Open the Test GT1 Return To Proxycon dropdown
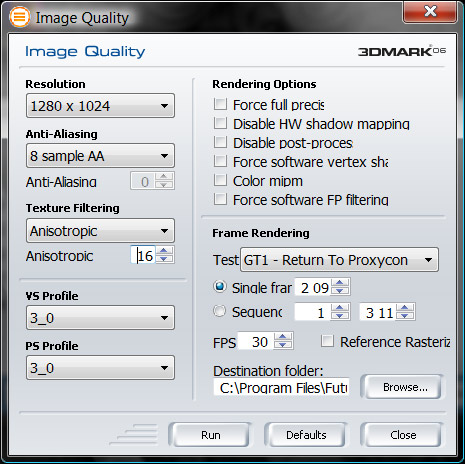Viewport: 465px width, 464px height. pyautogui.click(x=339, y=260)
